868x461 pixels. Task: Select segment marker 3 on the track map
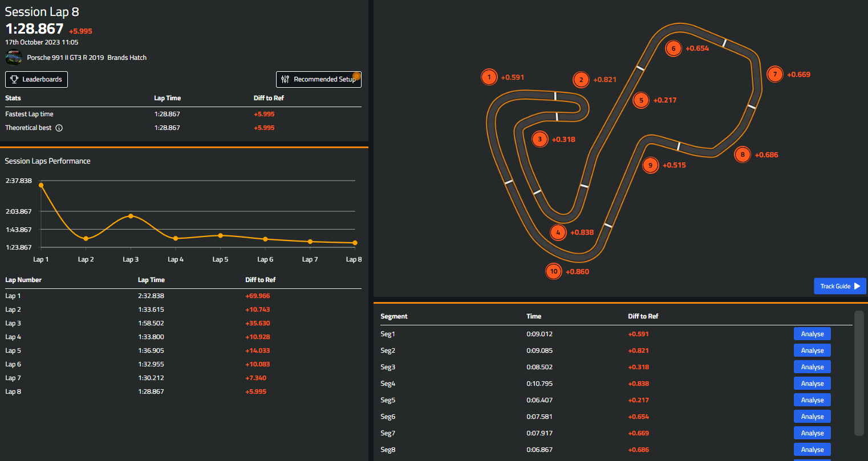click(x=540, y=139)
